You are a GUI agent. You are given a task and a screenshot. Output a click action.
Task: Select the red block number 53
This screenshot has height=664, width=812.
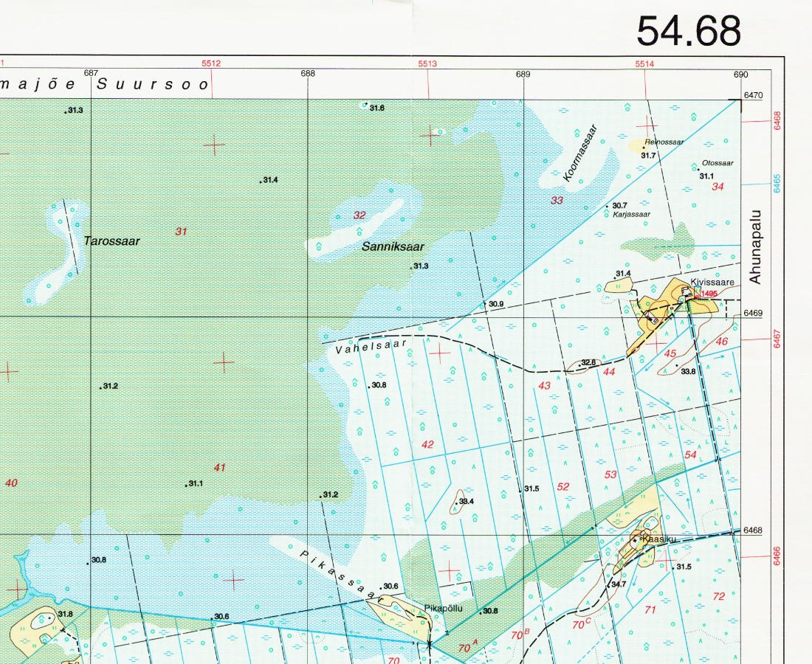(610, 474)
